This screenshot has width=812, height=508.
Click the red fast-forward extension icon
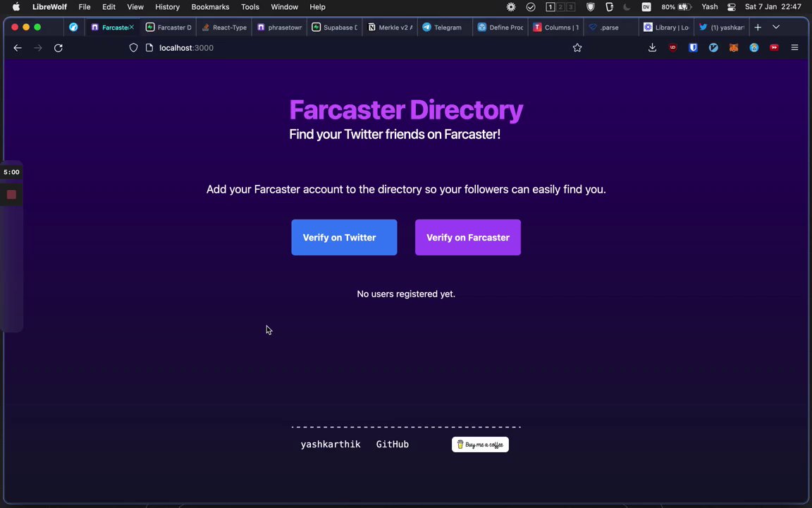point(774,48)
